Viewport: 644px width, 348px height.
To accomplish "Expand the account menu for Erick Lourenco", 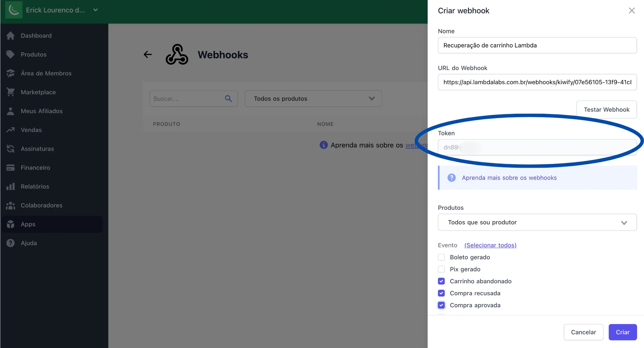I will [x=95, y=10].
